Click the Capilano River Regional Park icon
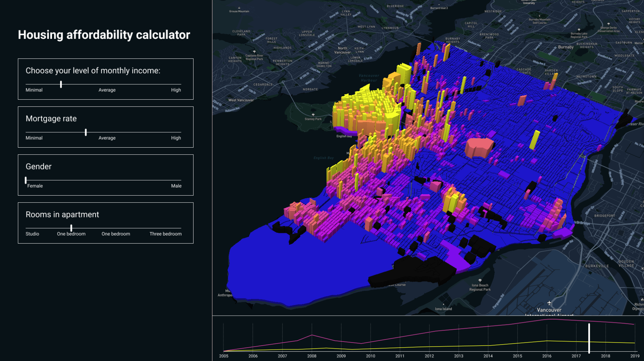Image resolution: width=644 pixels, height=361 pixels. tap(254, 52)
